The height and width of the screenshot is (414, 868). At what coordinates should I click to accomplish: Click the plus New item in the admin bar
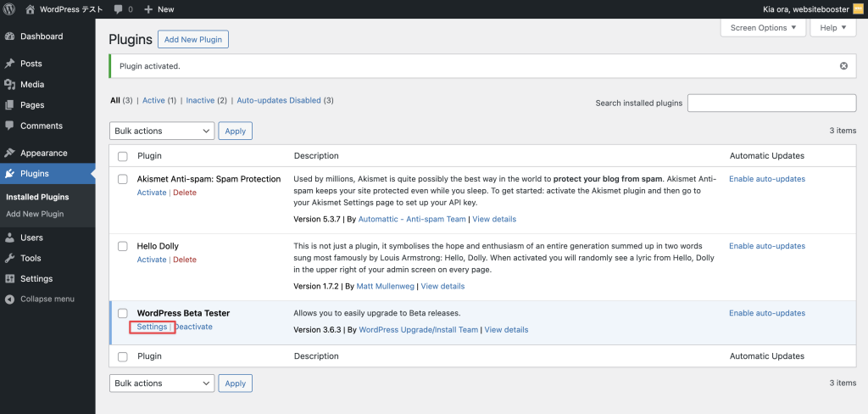[x=159, y=8]
